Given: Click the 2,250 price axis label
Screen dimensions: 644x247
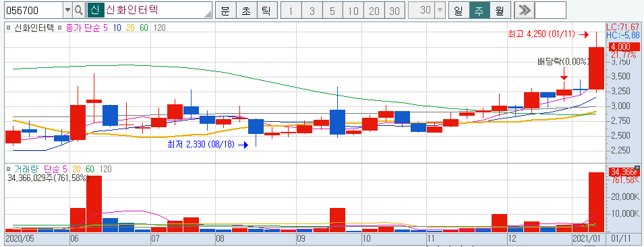Looking at the screenshot, I should click(x=621, y=150).
